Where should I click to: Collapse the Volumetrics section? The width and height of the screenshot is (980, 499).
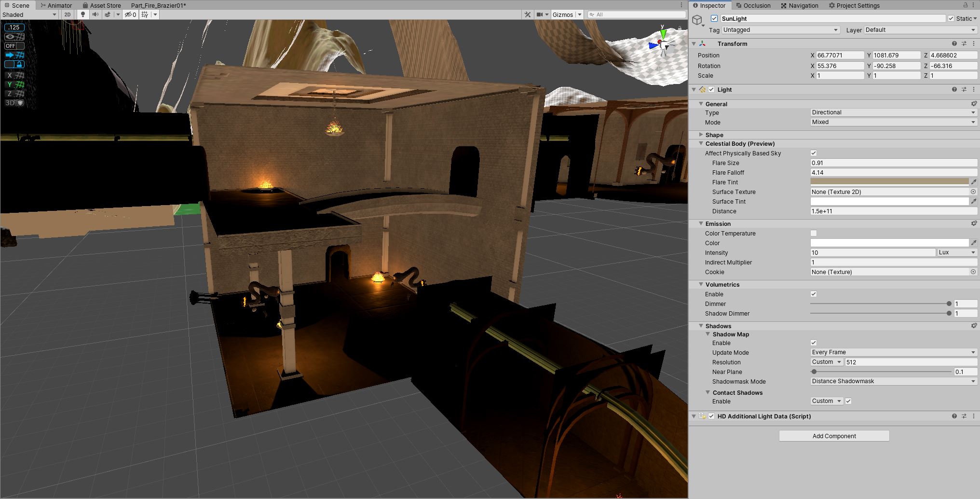click(702, 284)
